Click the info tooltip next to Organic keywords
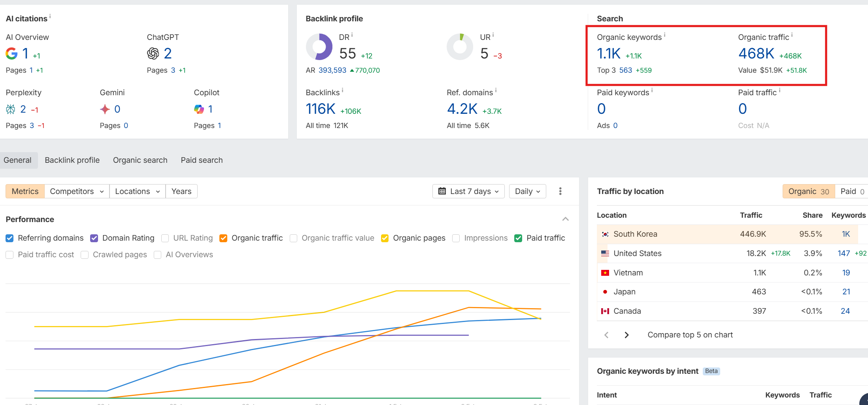The image size is (868, 405). (665, 35)
